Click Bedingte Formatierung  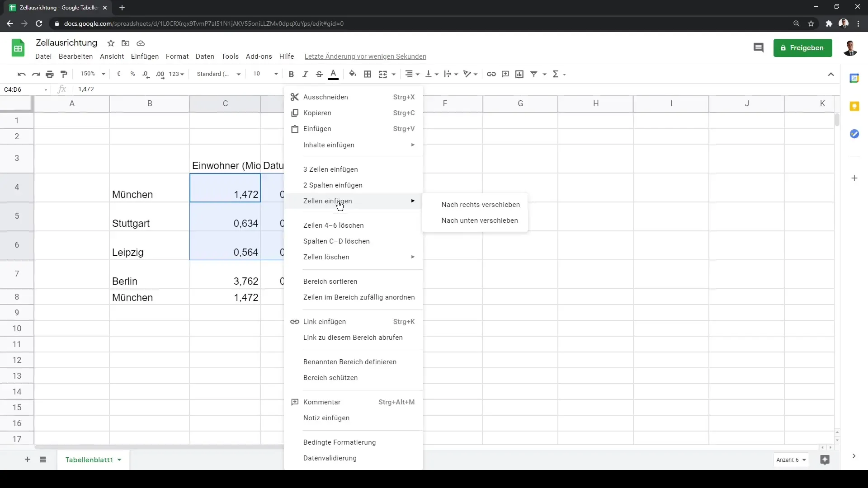(x=354, y=442)
